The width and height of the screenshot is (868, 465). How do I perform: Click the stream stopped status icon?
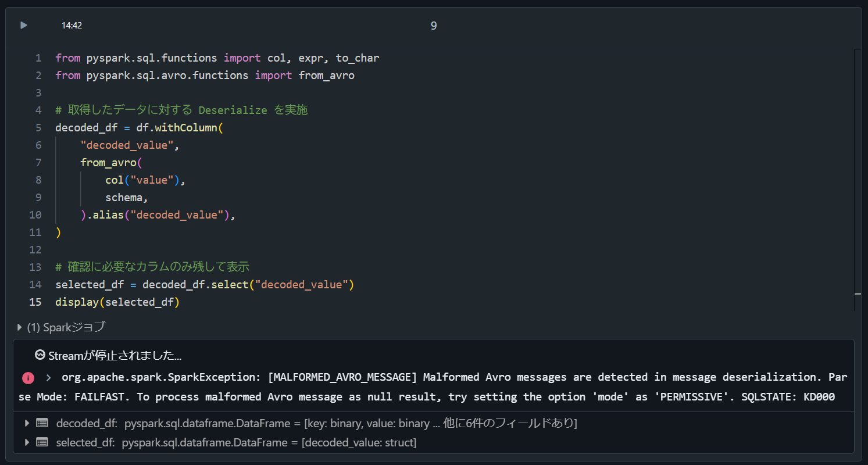pos(40,355)
